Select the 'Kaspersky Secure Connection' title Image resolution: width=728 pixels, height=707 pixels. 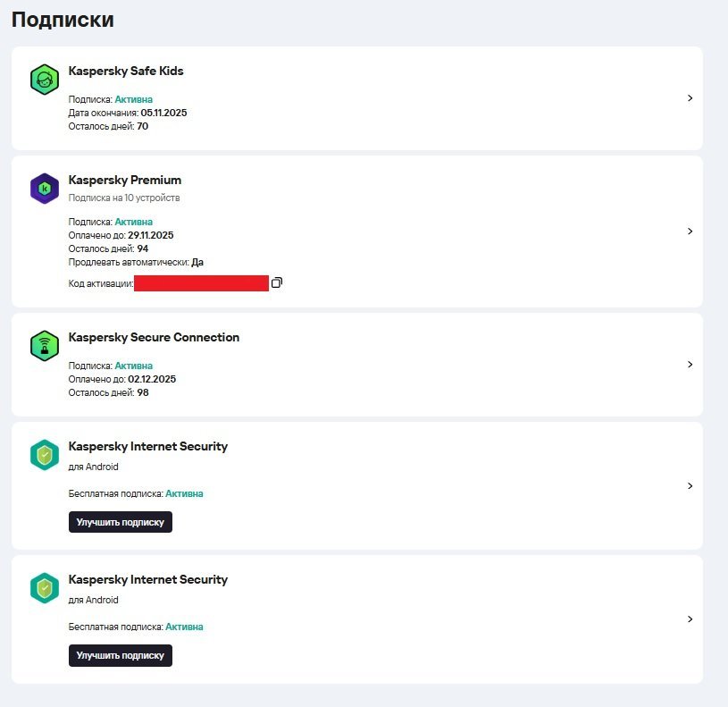[154, 337]
